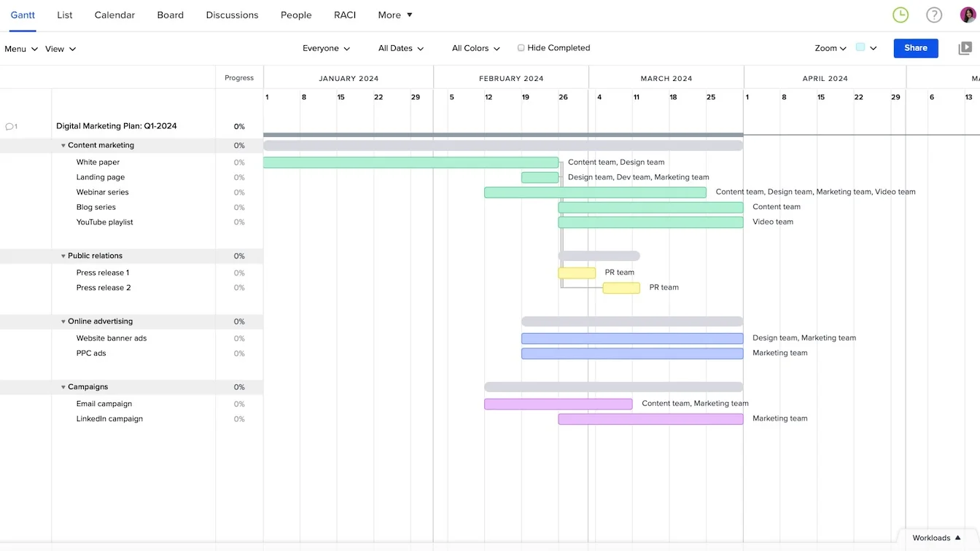
Task: Enable the Hide Completed checkbox
Action: pos(521,47)
